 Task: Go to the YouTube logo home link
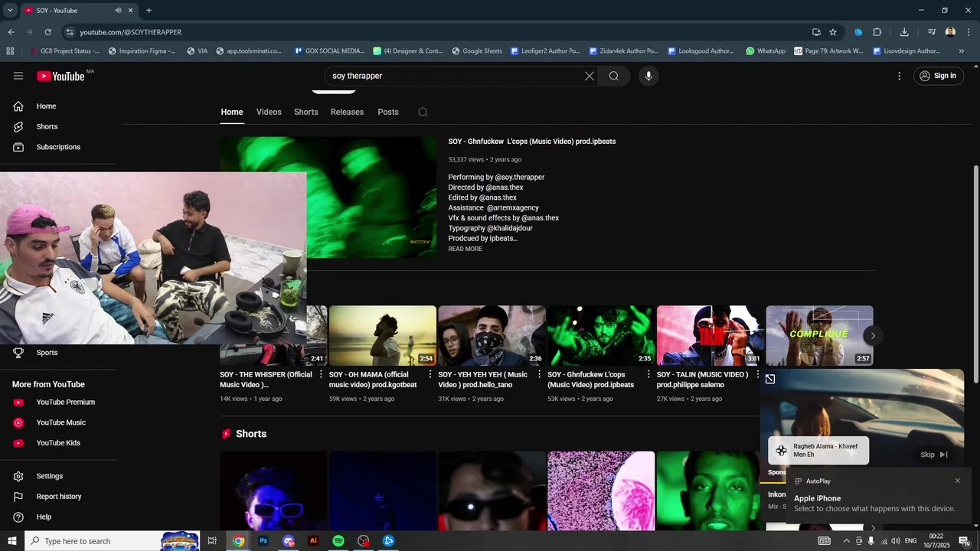[x=60, y=76]
